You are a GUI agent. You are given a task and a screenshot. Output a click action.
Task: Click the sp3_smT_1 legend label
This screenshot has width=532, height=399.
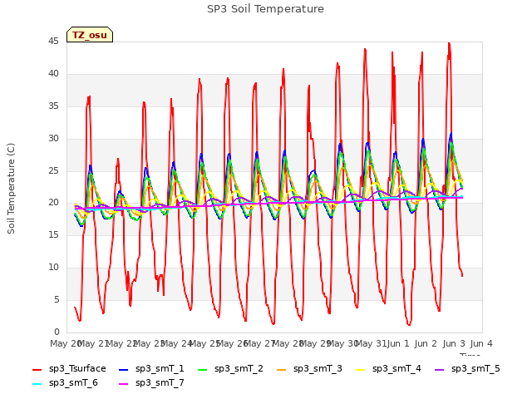tap(160, 369)
